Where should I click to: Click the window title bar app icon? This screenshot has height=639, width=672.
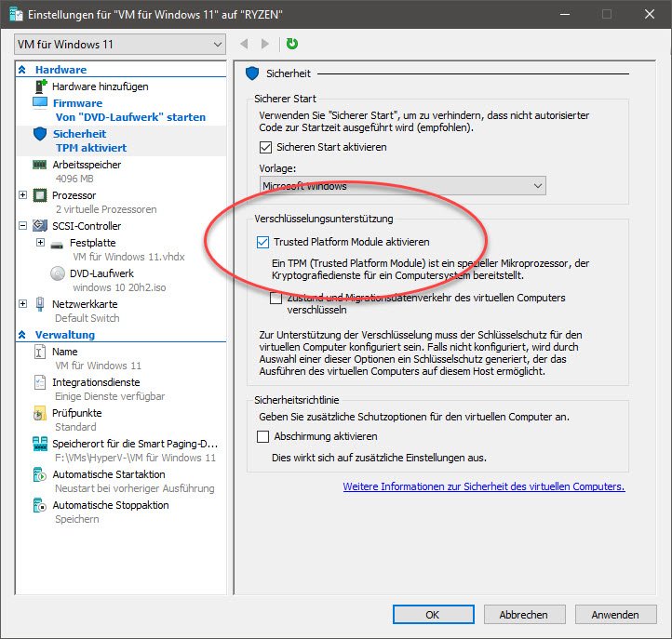pyautogui.click(x=16, y=15)
